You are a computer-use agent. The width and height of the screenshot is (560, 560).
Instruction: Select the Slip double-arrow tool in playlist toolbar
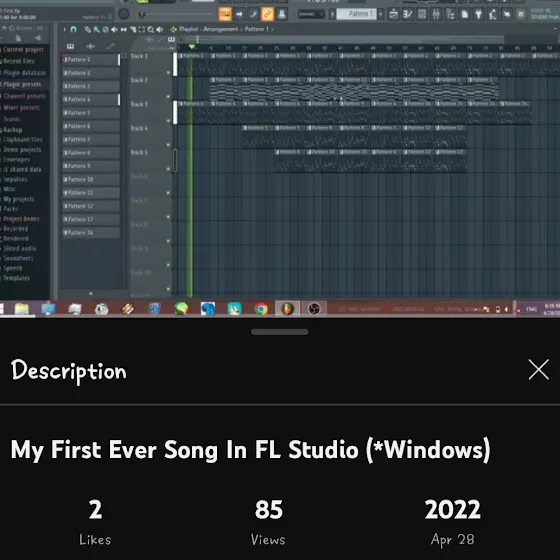[123, 30]
